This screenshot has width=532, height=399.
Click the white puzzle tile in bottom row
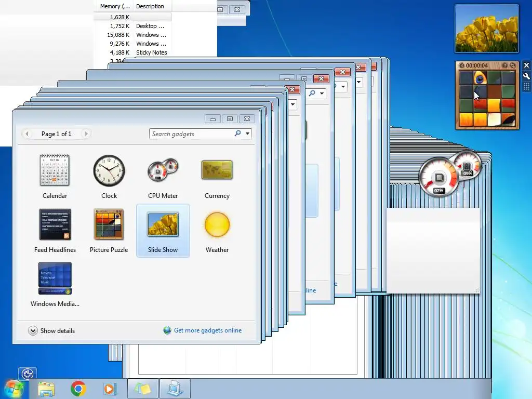click(494, 119)
